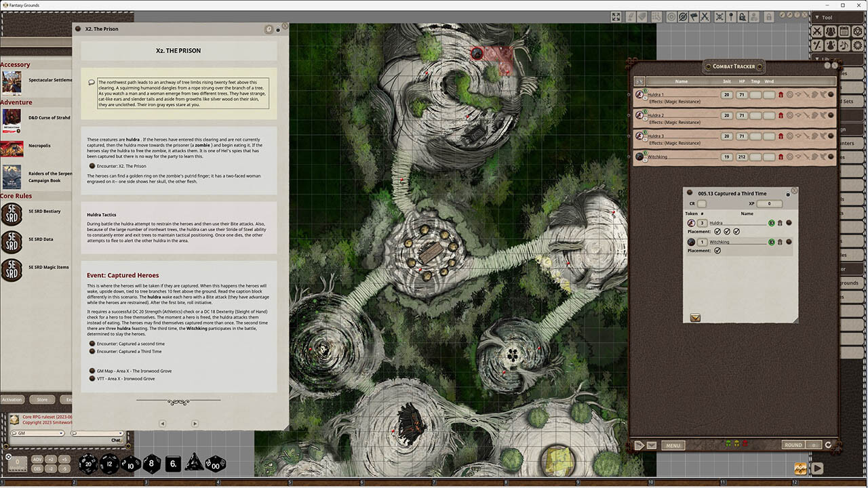Select the pointer pin icon in the map toolbar
The width and height of the screenshot is (868, 488).
coord(732,16)
